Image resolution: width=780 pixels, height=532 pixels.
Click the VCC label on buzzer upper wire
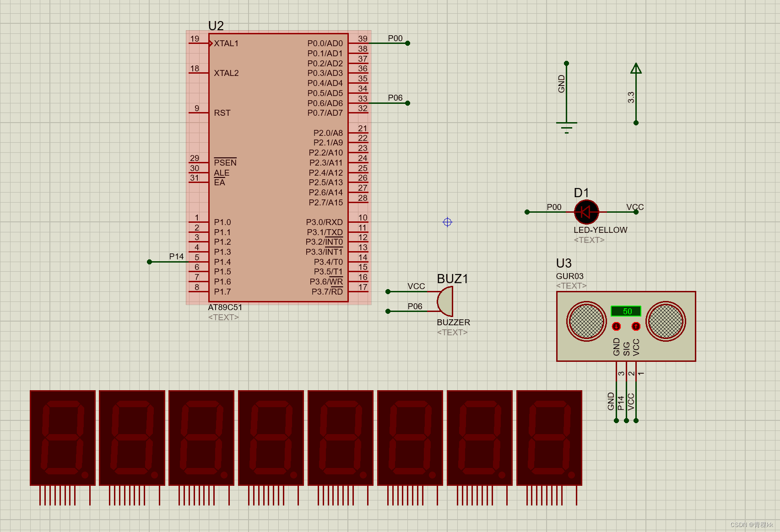(416, 286)
